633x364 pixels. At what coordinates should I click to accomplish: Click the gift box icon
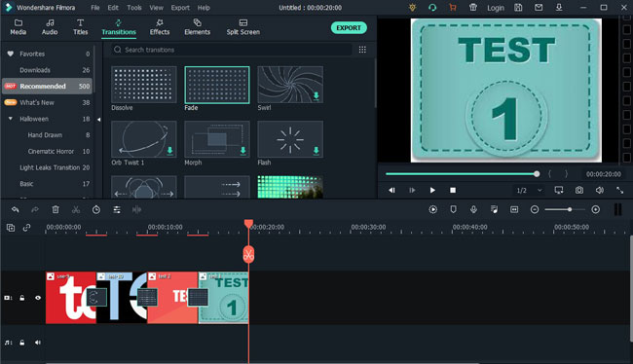coord(473,7)
